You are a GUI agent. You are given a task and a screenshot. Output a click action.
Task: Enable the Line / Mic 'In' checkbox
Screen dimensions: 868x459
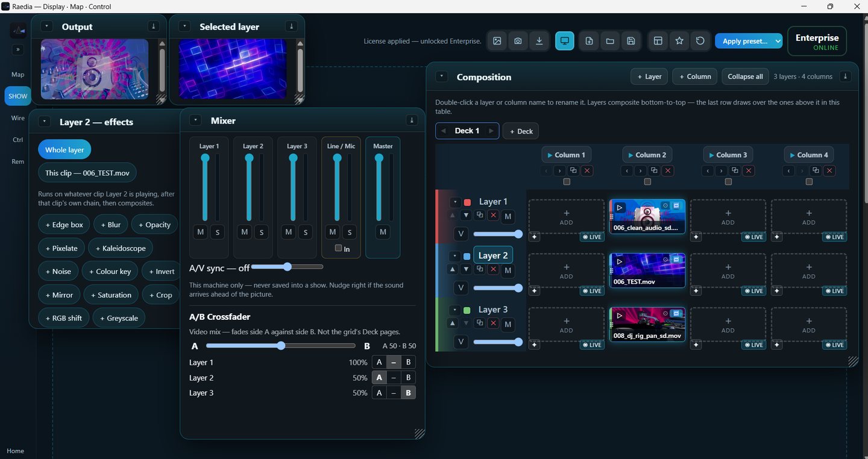click(338, 248)
